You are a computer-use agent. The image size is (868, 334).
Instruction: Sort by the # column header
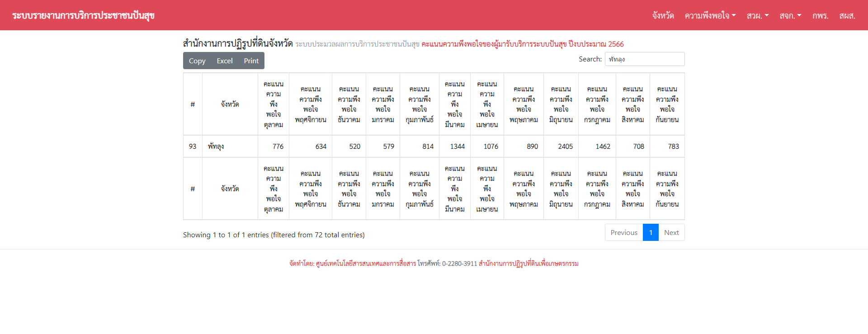pyautogui.click(x=193, y=104)
